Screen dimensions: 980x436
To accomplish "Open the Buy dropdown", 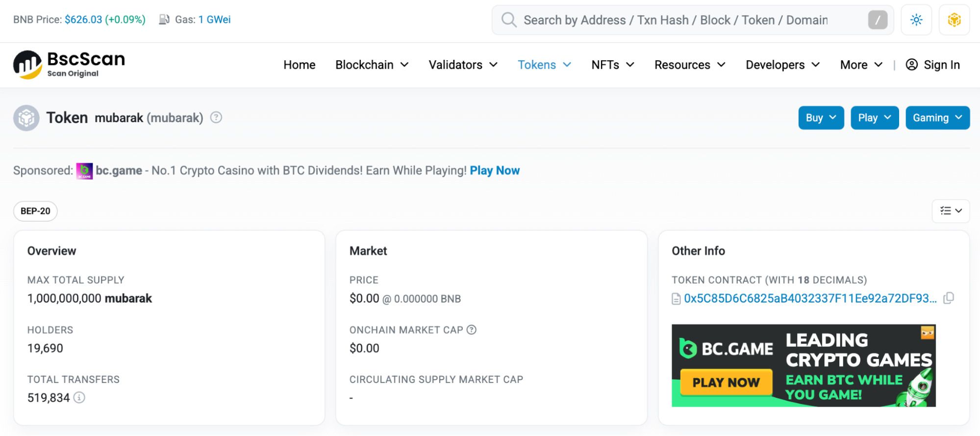I will (821, 118).
